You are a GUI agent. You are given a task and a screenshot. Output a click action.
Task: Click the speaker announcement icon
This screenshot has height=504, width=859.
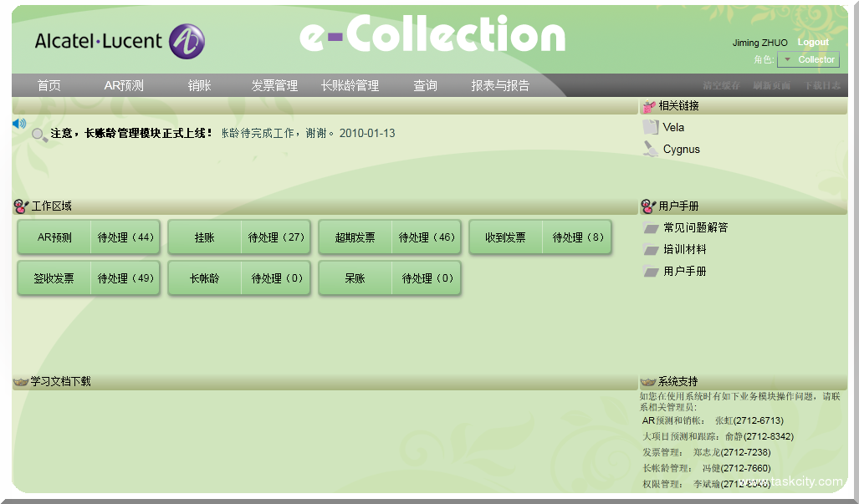click(19, 124)
